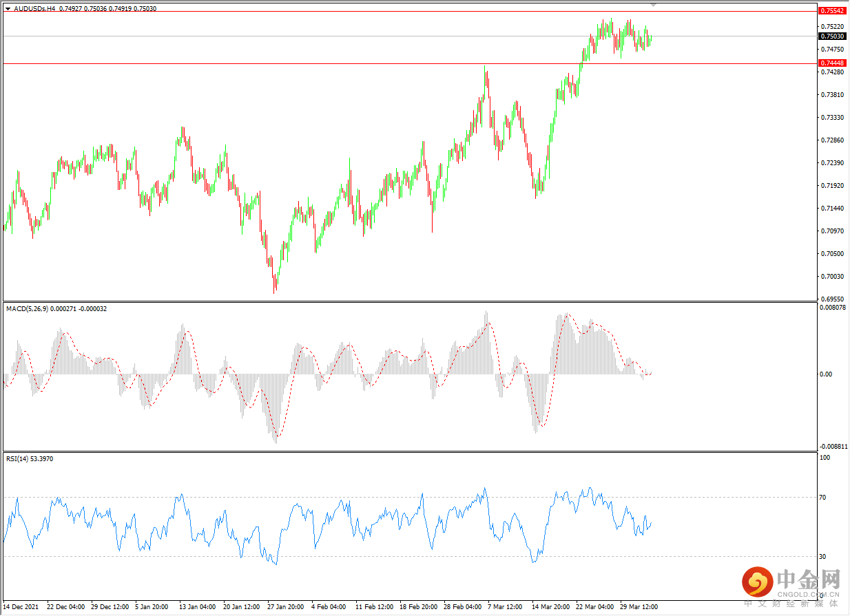Click the 0.70970 price scale value

pos(832,231)
